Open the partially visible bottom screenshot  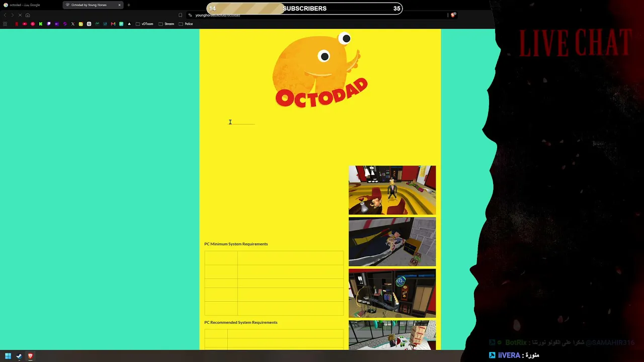tap(392, 335)
